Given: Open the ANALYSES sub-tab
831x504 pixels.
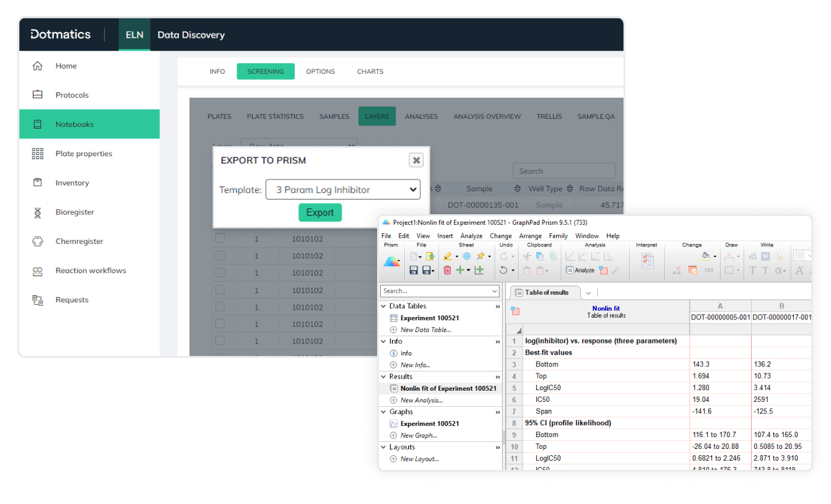Looking at the screenshot, I should click(x=421, y=116).
